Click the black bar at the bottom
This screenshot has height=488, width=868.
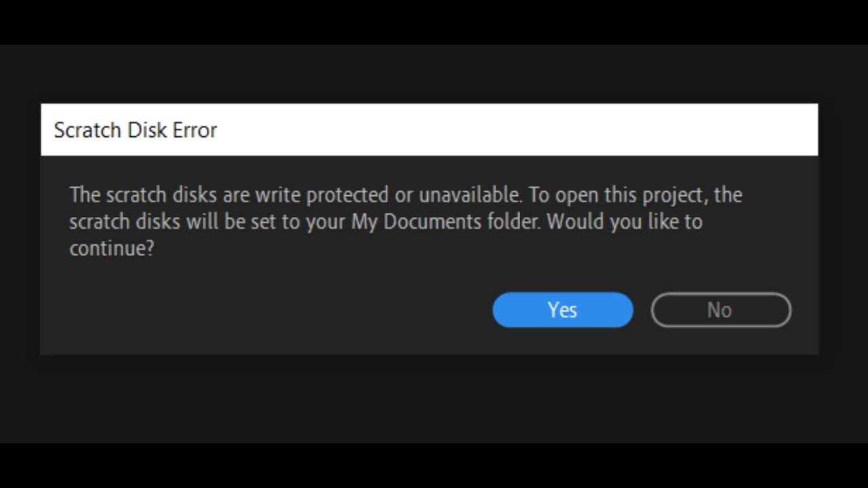click(x=434, y=466)
